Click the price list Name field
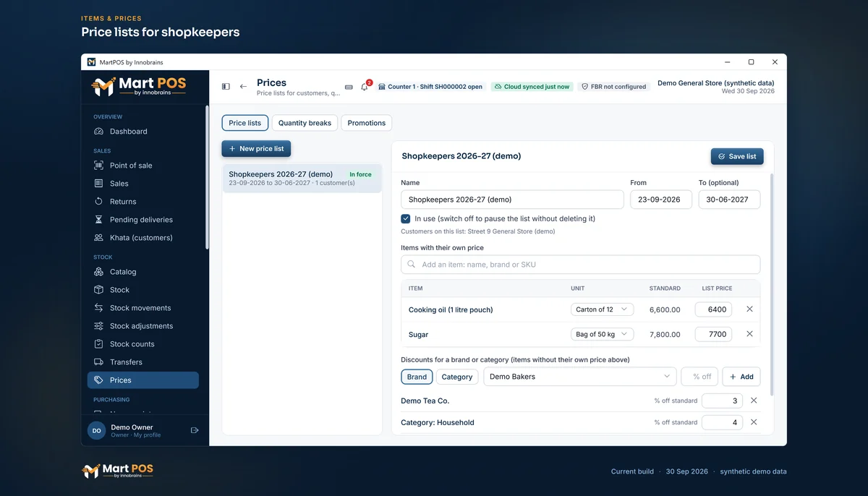 [x=512, y=200]
